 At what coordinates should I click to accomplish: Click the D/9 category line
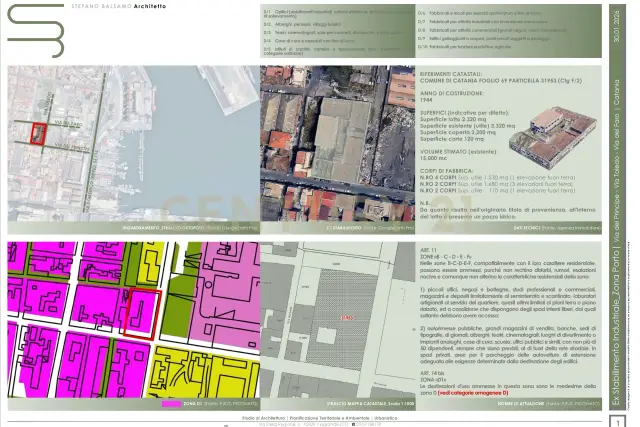click(x=484, y=38)
